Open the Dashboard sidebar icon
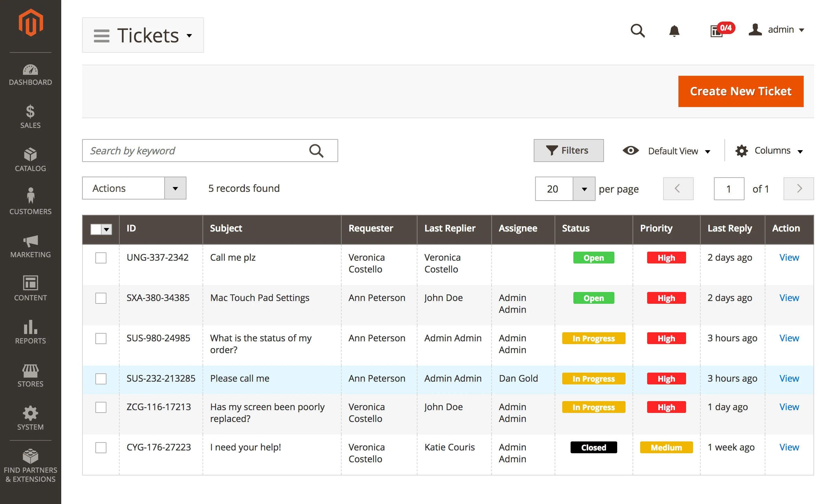Image resolution: width=835 pixels, height=504 pixels. tap(31, 70)
